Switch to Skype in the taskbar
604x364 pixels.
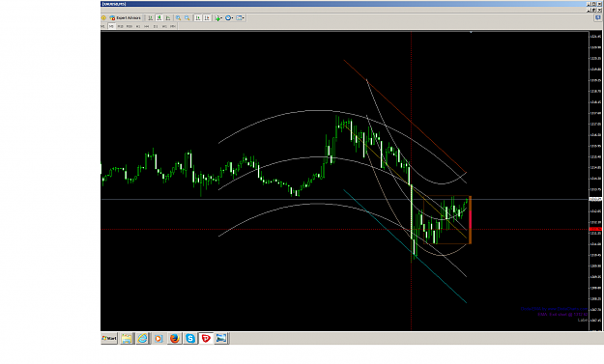click(x=190, y=338)
